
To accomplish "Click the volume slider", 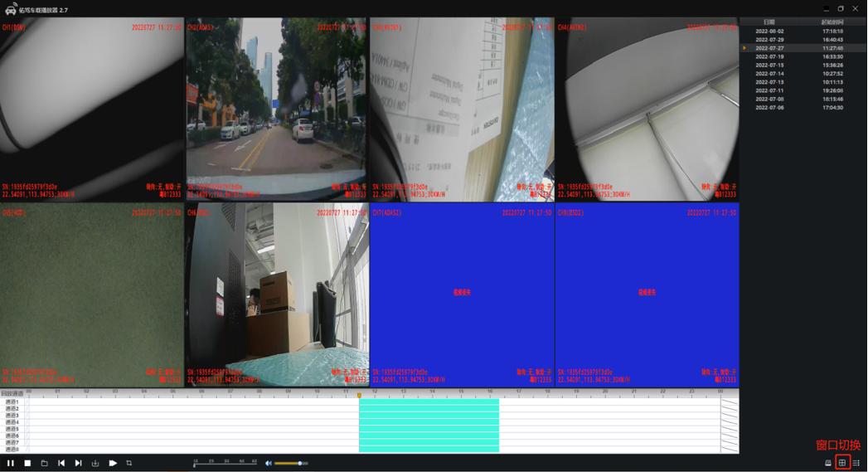I will coord(290,463).
